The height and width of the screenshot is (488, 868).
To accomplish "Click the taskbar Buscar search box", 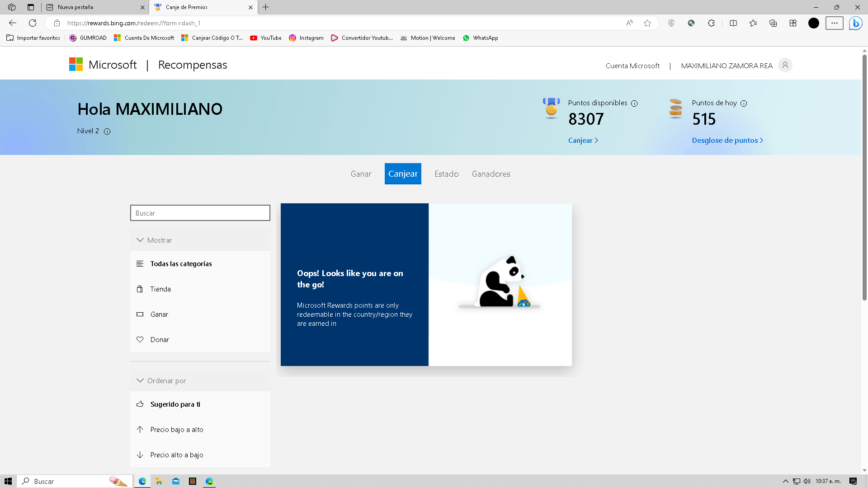I will [x=75, y=481].
